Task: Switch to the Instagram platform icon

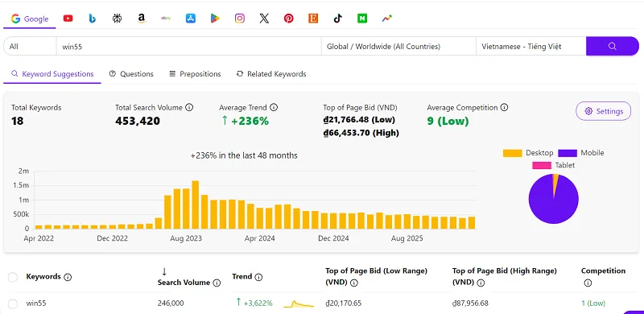Action: pyautogui.click(x=240, y=19)
